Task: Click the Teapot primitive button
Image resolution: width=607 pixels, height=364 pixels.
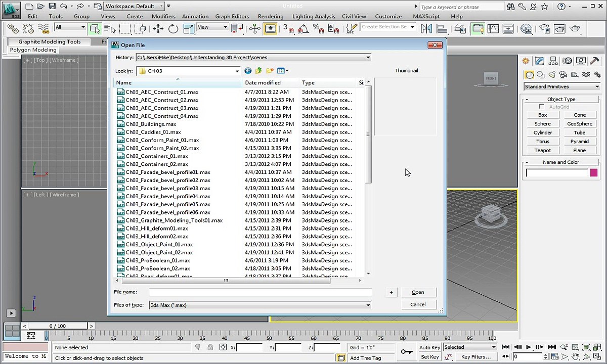Action: coord(543,150)
